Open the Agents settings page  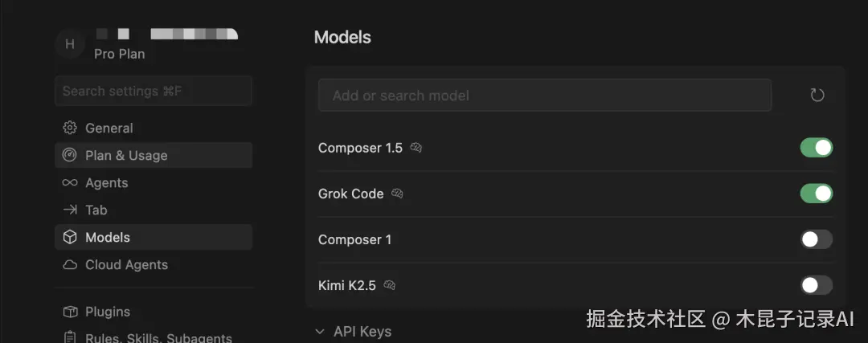[107, 183]
